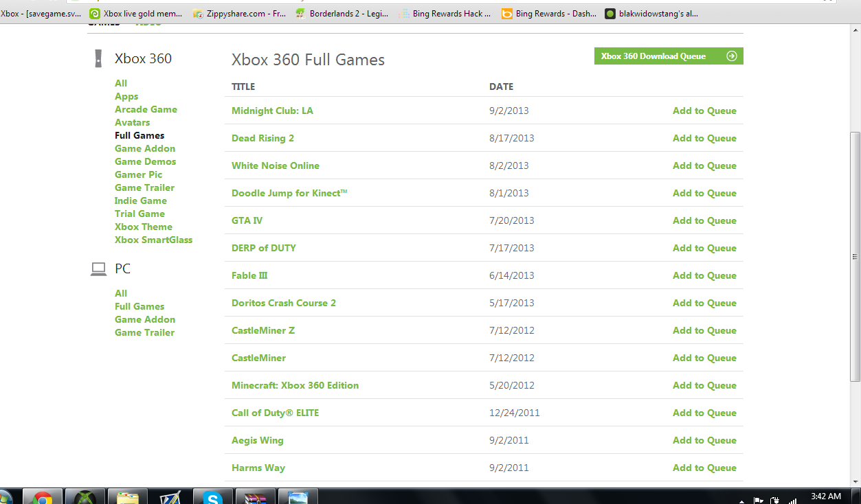Image resolution: width=861 pixels, height=504 pixels.
Task: Open the Xbox live gold bookmark
Action: 136,13
